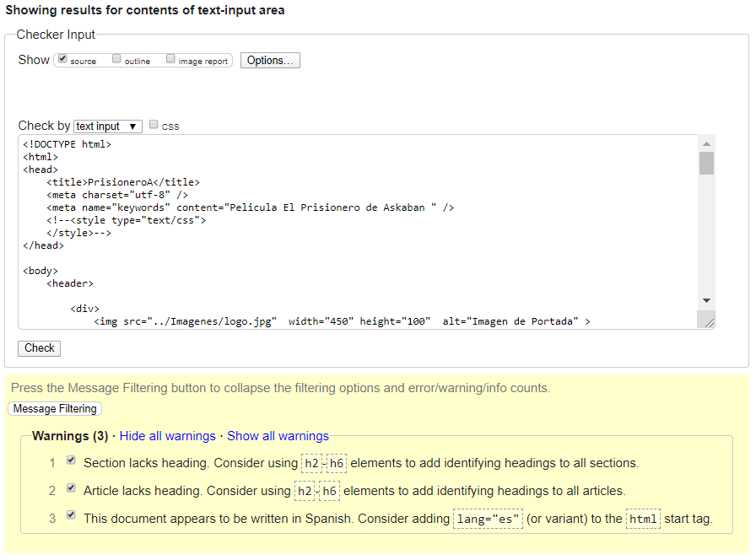Select text input from the Check by selector
This screenshot has height=560, width=756.
pyautogui.click(x=101, y=125)
